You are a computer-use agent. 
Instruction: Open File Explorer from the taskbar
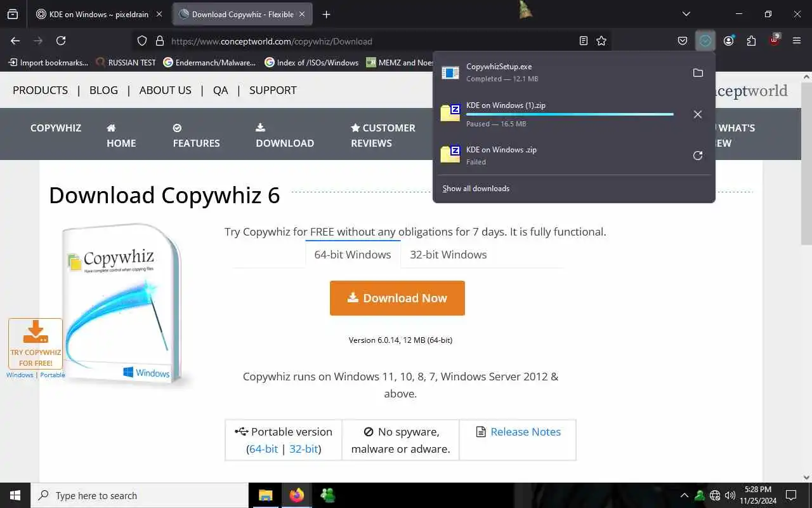point(266,495)
